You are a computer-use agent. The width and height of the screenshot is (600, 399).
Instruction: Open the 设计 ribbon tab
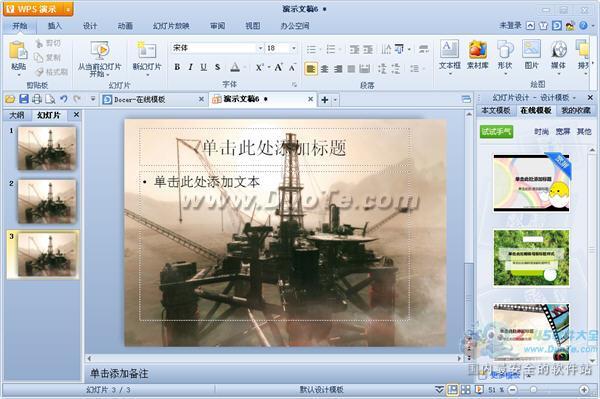pos(90,26)
